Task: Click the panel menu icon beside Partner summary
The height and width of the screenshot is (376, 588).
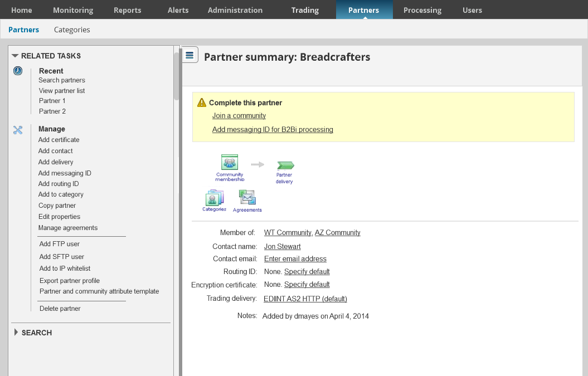Action: (190, 55)
